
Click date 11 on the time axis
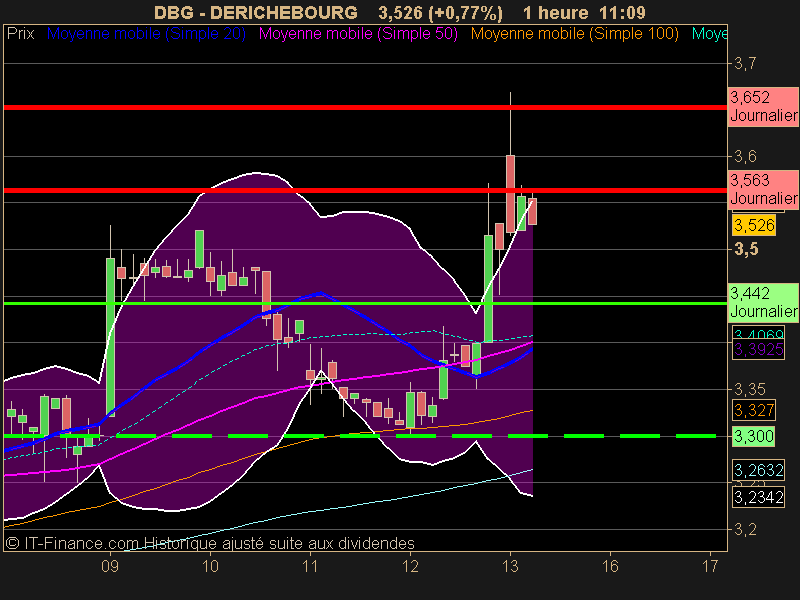click(x=310, y=566)
